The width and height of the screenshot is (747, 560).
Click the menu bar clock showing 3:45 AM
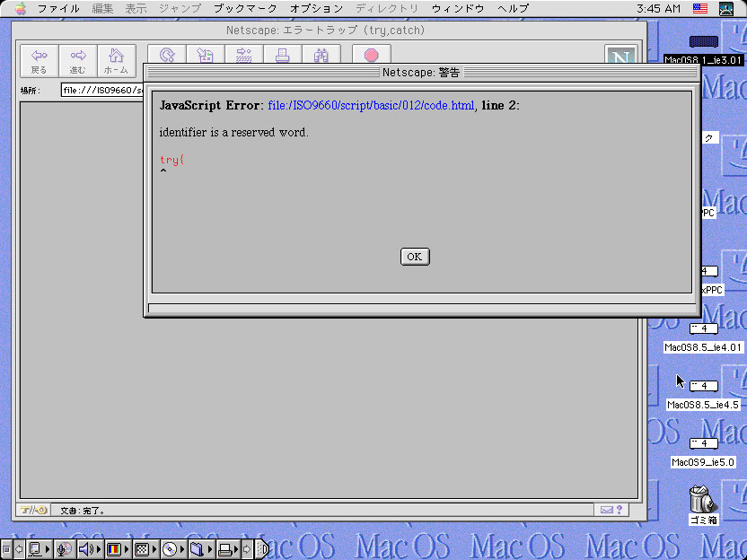click(658, 9)
